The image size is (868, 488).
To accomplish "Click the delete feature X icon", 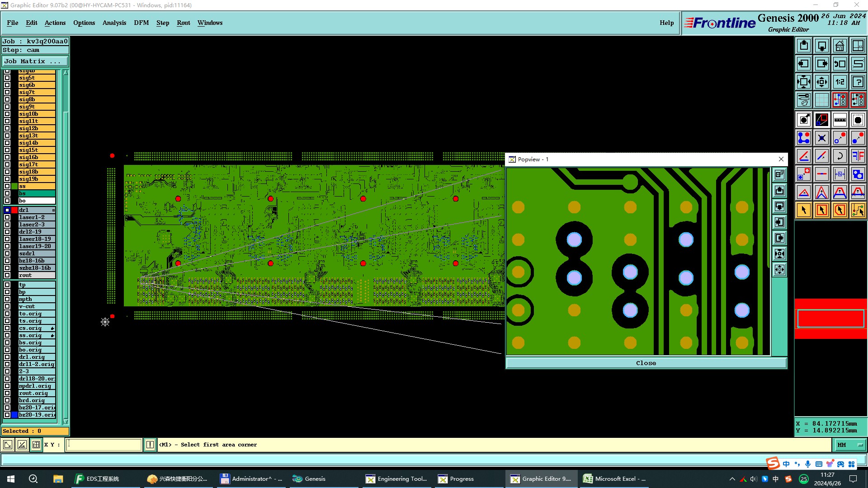I will 822,138.
